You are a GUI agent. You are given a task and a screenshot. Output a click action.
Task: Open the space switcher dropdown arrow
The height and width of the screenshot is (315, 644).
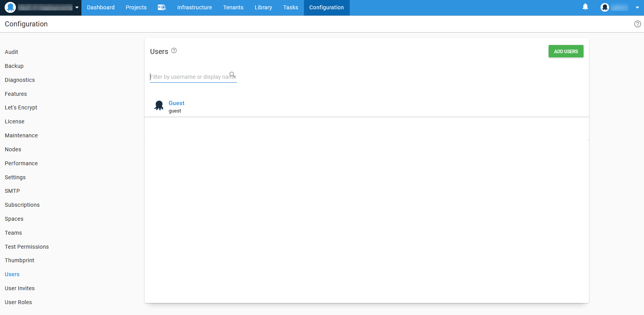(x=77, y=7)
